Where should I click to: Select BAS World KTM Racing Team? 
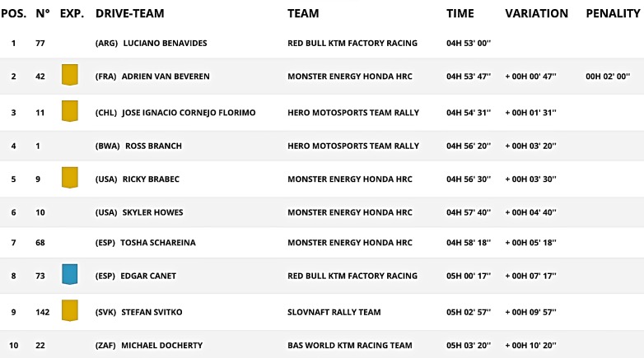click(350, 345)
